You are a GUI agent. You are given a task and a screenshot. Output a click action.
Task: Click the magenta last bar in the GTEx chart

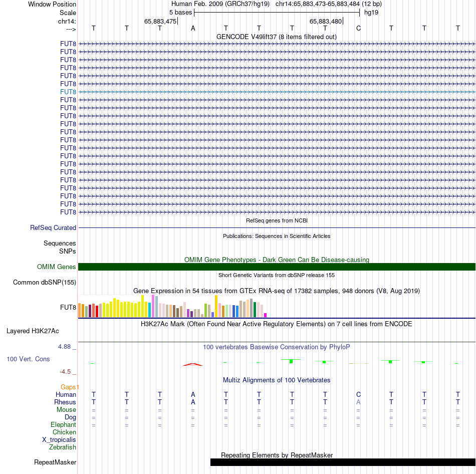click(266, 315)
